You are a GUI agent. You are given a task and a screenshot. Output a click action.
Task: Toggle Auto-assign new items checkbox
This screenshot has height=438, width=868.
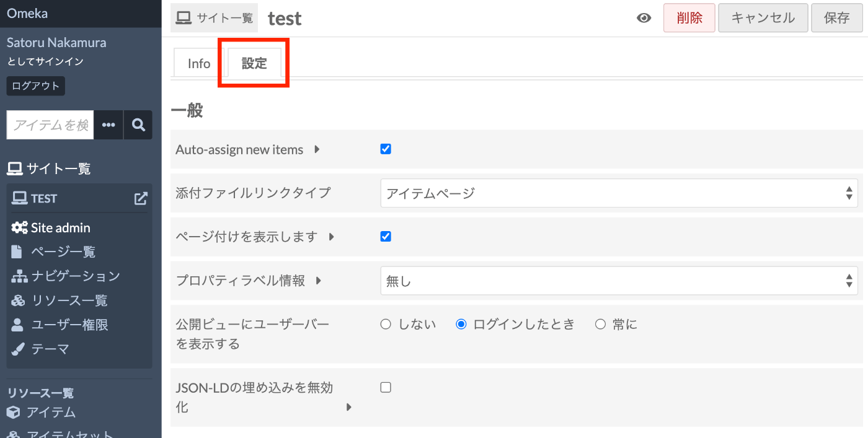pyautogui.click(x=386, y=149)
